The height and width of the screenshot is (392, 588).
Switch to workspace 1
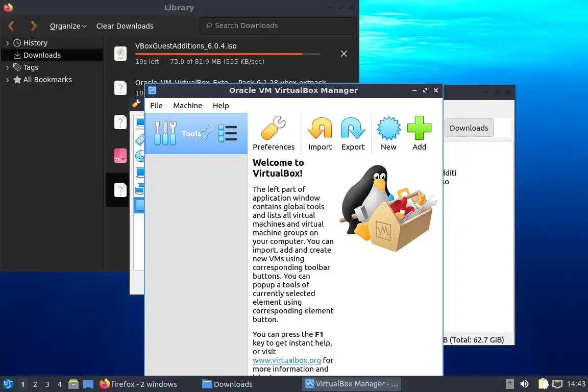click(22, 384)
